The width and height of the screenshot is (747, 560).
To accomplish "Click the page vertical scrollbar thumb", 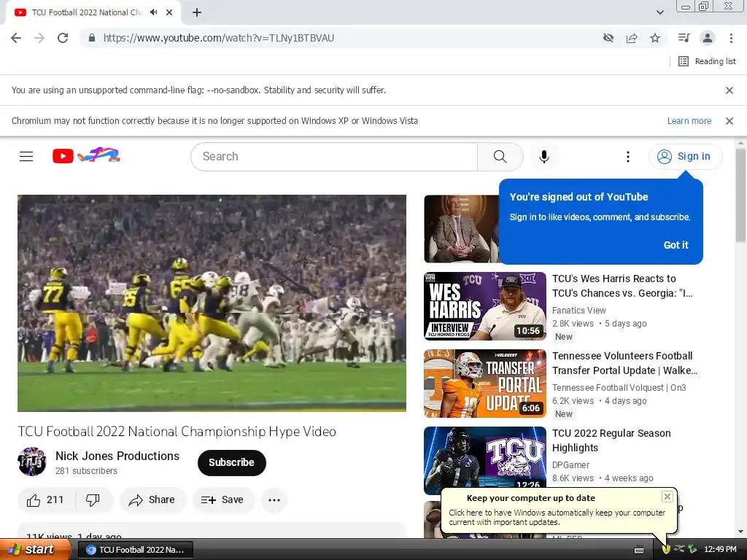I will (740, 195).
